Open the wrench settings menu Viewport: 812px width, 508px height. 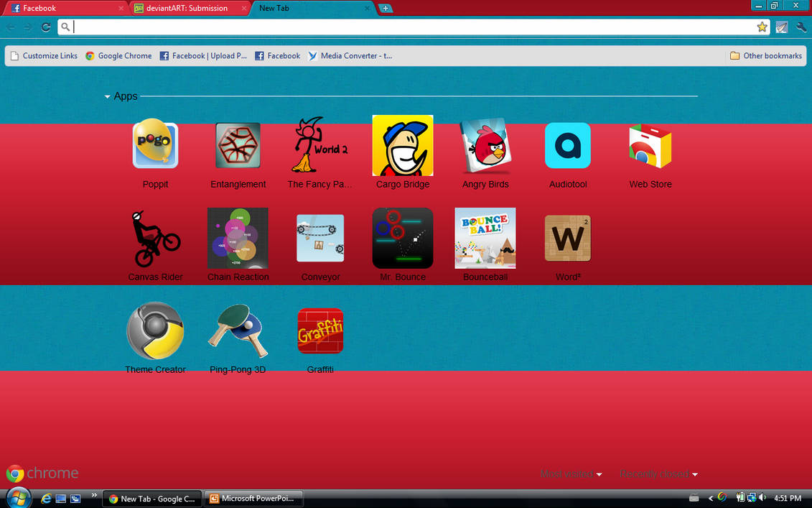pyautogui.click(x=801, y=27)
